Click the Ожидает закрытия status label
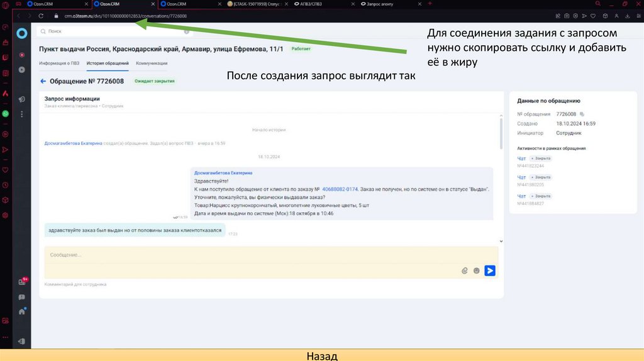The image size is (644, 361). point(155,81)
